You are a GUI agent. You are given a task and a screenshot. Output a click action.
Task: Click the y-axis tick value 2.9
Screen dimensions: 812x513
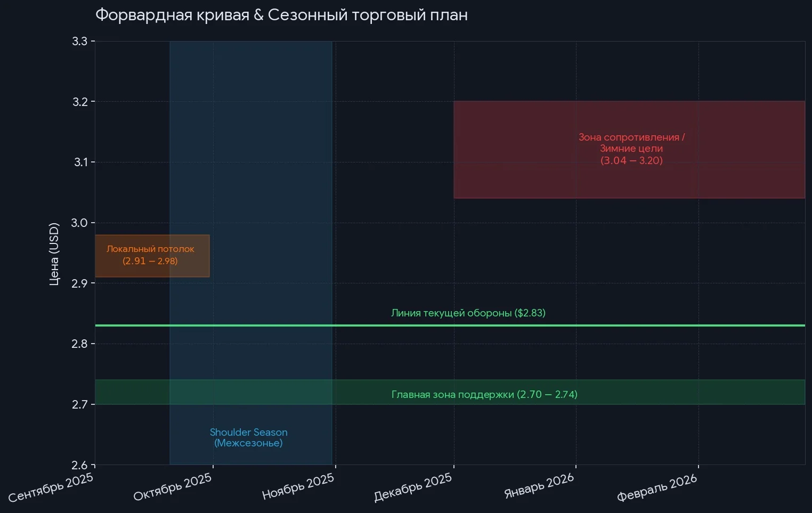[x=80, y=283]
